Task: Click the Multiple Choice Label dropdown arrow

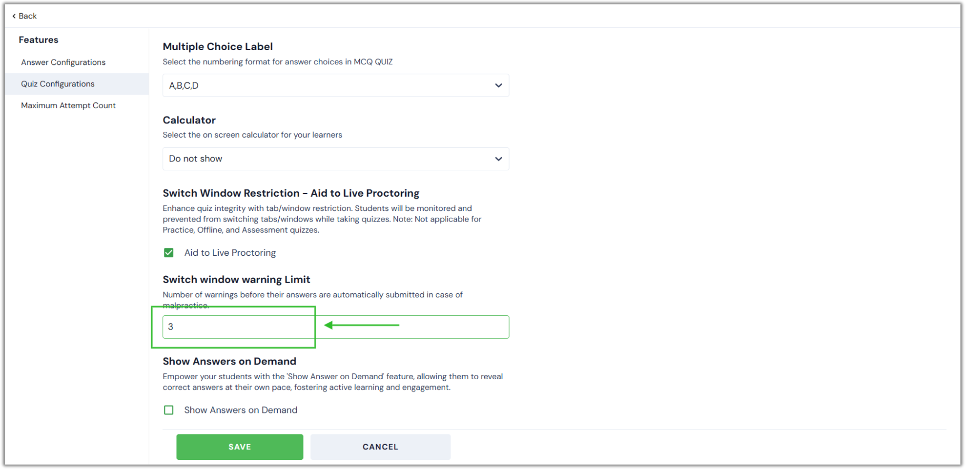Action: [x=498, y=85]
